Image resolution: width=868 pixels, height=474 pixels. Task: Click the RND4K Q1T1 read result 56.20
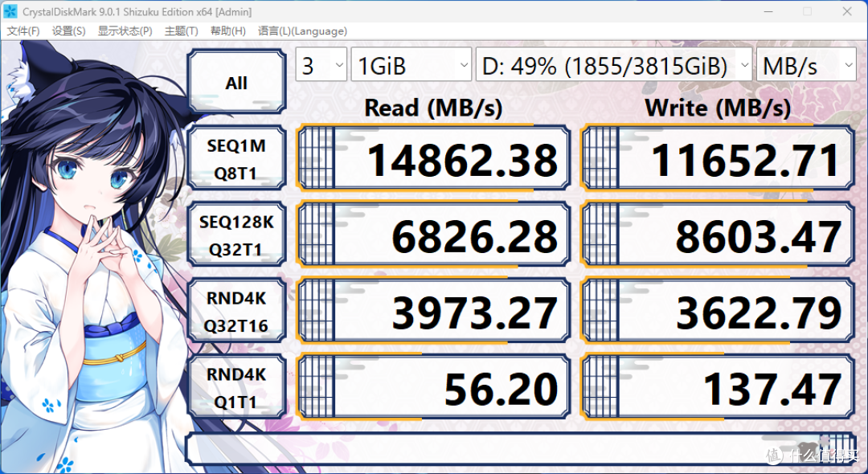[434, 388]
